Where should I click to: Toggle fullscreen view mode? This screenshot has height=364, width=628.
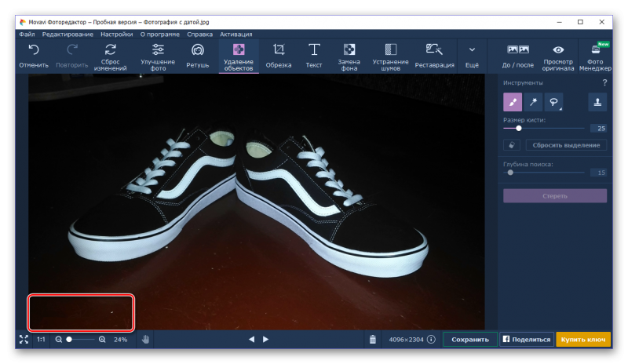pos(24,340)
